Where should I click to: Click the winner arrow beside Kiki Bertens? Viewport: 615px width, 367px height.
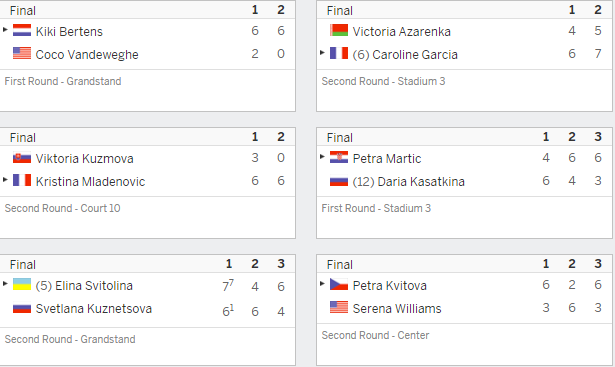coord(5,29)
